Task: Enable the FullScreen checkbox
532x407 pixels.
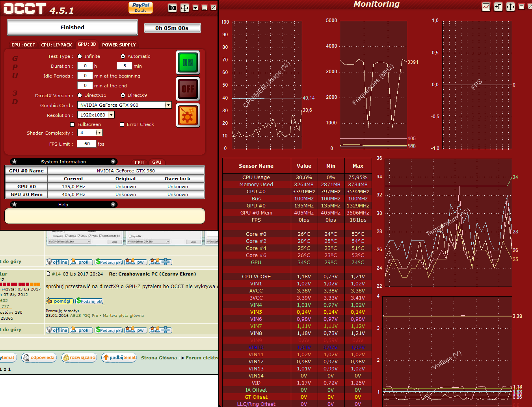Action: click(x=72, y=124)
